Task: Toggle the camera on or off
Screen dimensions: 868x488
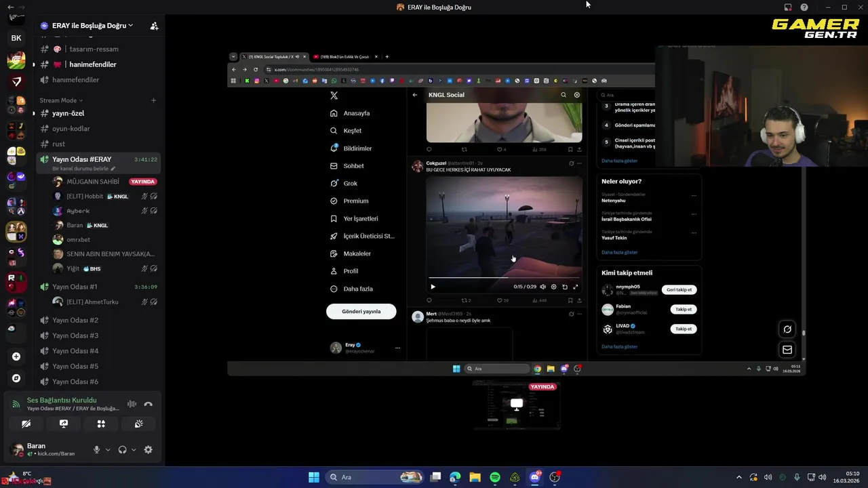Action: [x=26, y=424]
